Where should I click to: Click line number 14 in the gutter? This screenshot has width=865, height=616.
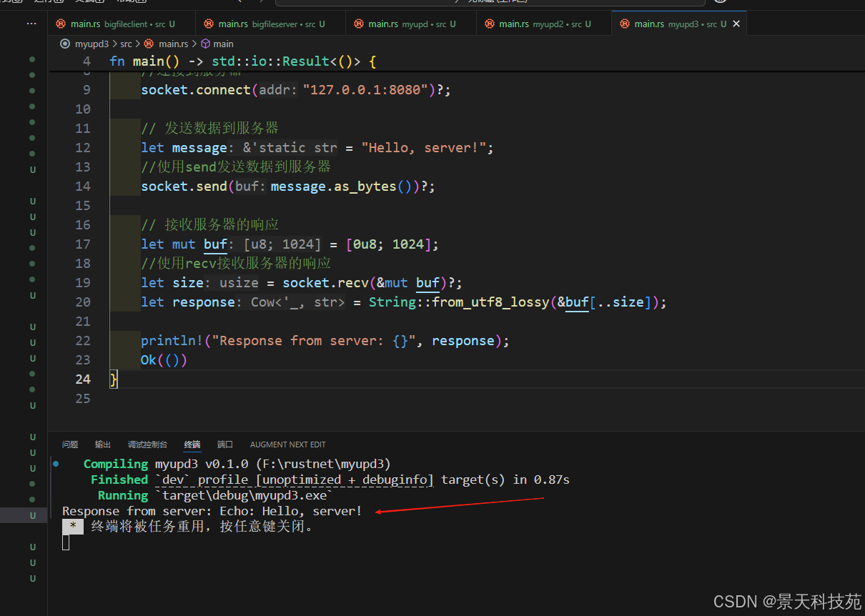click(x=83, y=187)
